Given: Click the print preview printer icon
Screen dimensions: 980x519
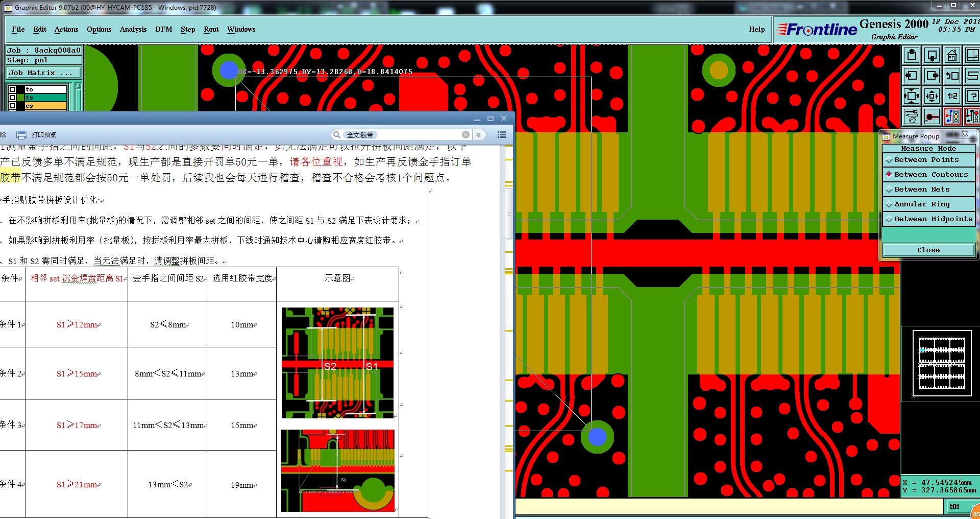Looking at the screenshot, I should tap(21, 135).
